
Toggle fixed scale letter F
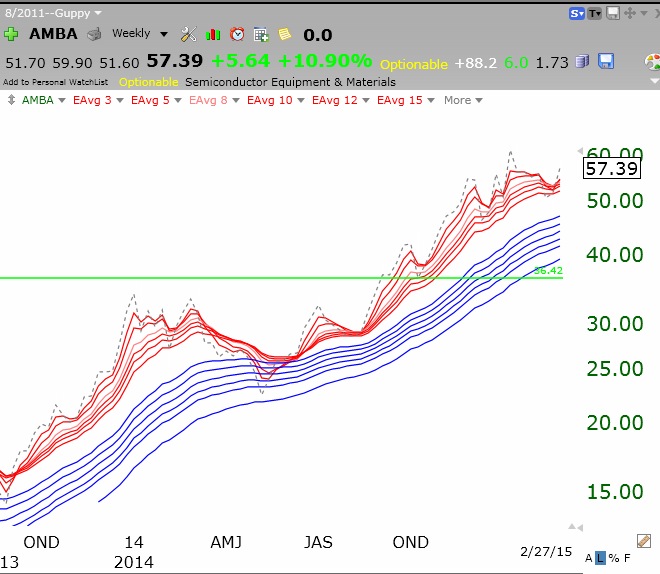coord(627,558)
